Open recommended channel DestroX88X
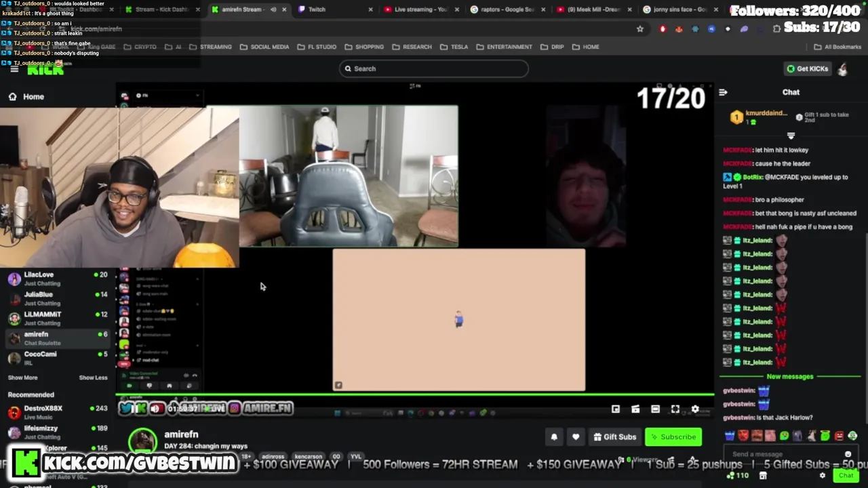868x488 pixels. pos(58,412)
